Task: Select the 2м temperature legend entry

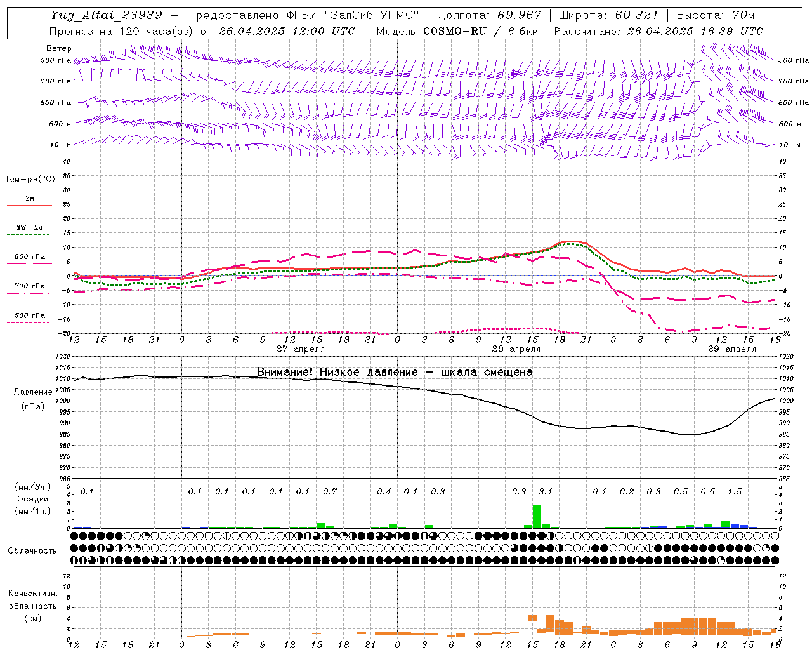Action: point(30,199)
